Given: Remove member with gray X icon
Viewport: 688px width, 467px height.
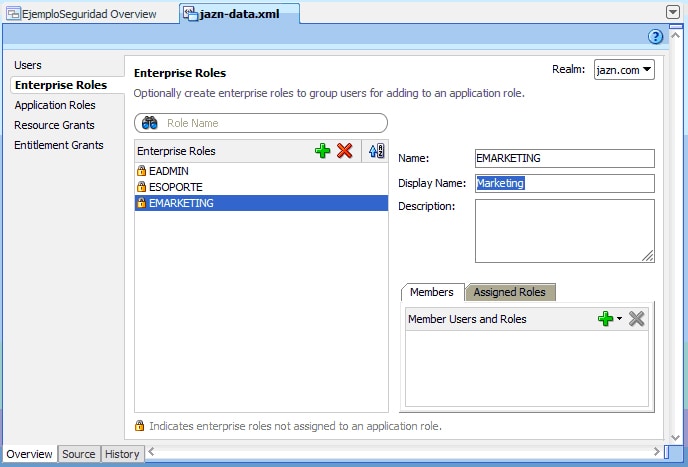Looking at the screenshot, I should 636,319.
